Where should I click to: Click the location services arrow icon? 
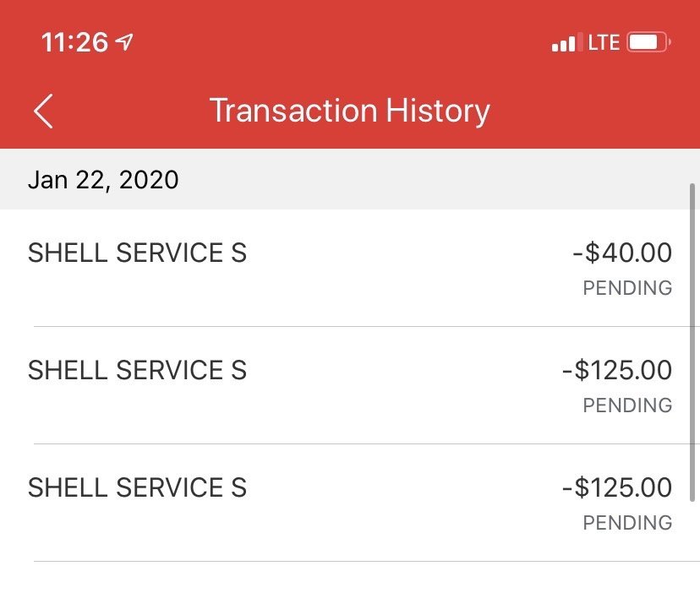point(124,42)
